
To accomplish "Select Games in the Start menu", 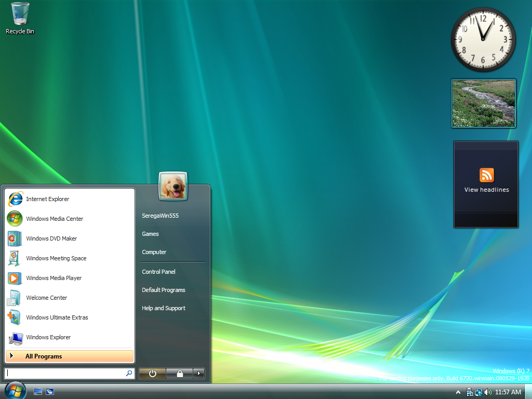I will 150,234.
